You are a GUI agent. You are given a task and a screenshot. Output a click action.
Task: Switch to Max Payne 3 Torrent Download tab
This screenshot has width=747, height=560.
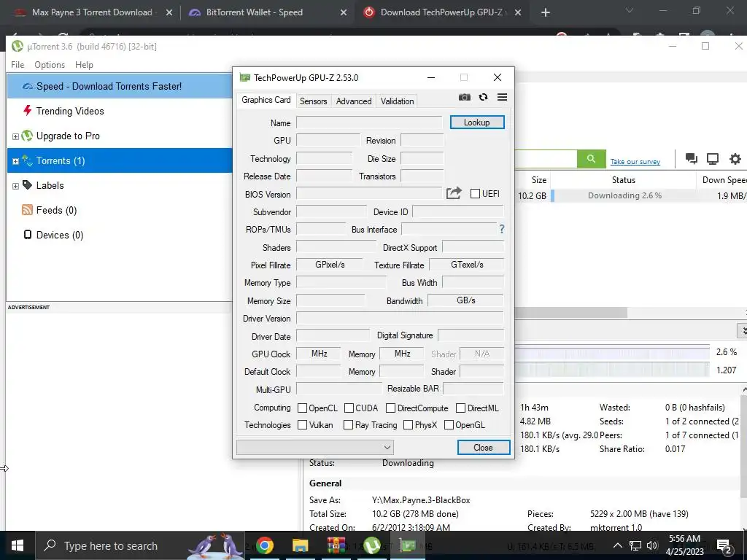pos(92,12)
